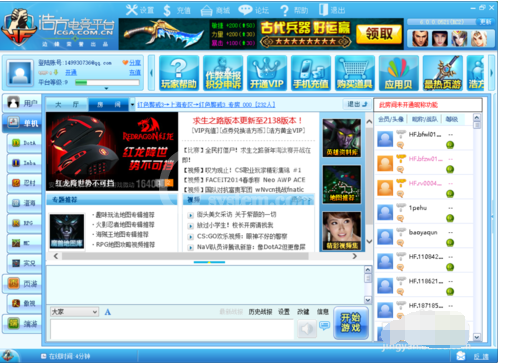Click the 信息 info link above the chat box
This screenshot has width=511, height=363.
322,312
